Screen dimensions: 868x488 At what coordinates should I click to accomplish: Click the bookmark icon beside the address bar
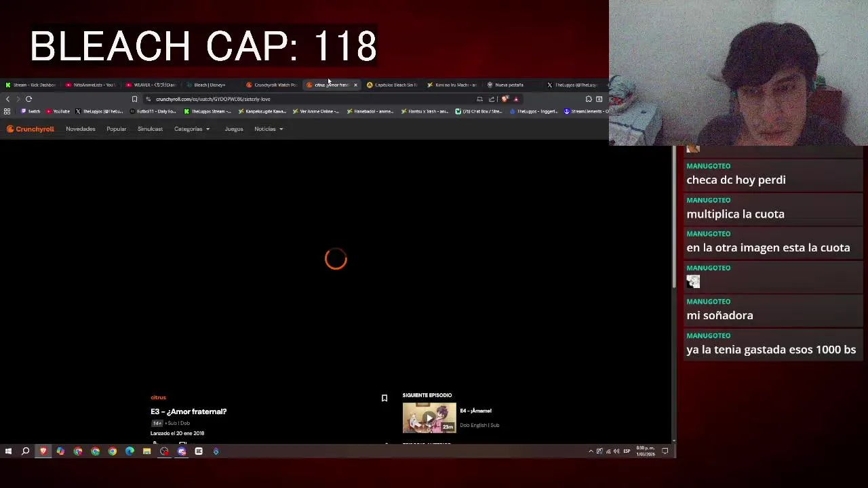pyautogui.click(x=134, y=99)
